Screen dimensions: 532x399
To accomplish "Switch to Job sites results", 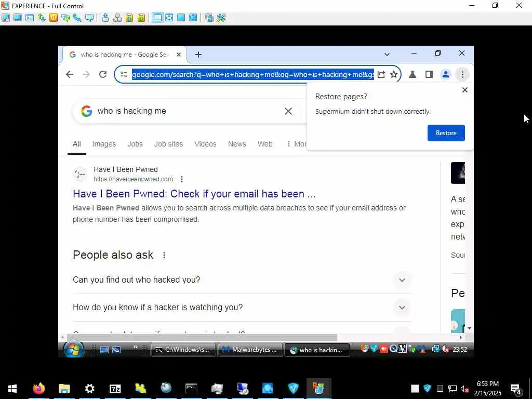I will pos(169,144).
